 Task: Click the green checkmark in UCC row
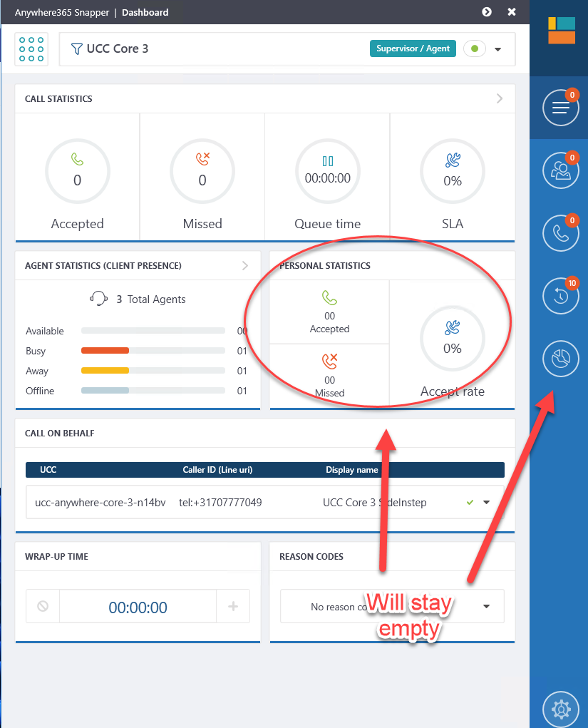[470, 503]
